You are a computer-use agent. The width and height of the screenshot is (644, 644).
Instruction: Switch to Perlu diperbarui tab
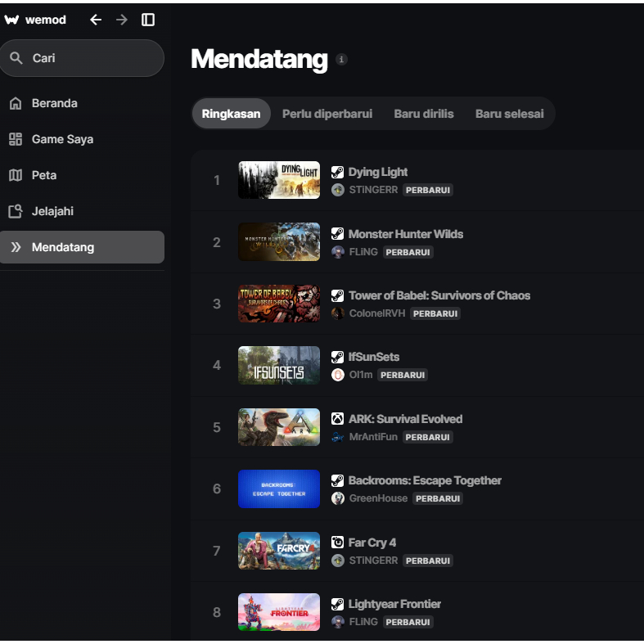pyautogui.click(x=327, y=114)
